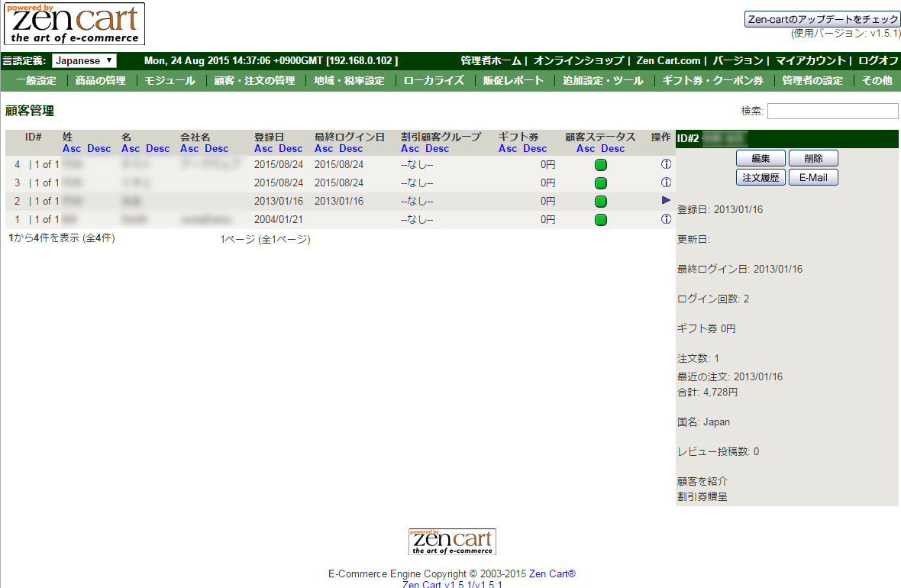Click the 検索 search input field
Image resolution: width=901 pixels, height=588 pixels.
click(832, 111)
